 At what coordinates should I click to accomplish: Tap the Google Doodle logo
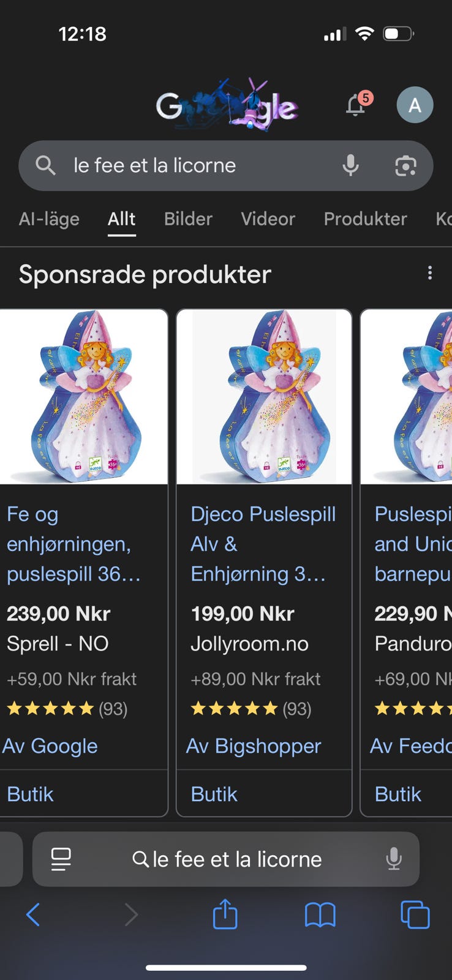click(x=227, y=106)
